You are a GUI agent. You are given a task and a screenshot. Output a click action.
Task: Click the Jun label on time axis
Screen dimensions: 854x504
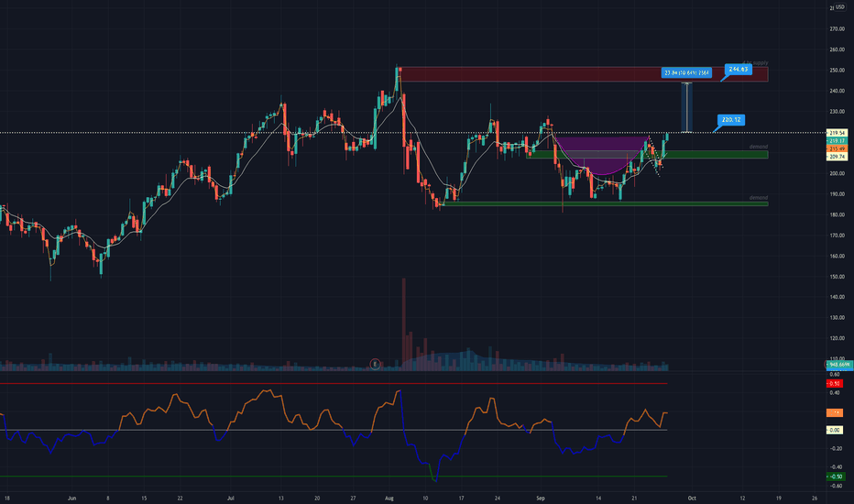(x=71, y=498)
